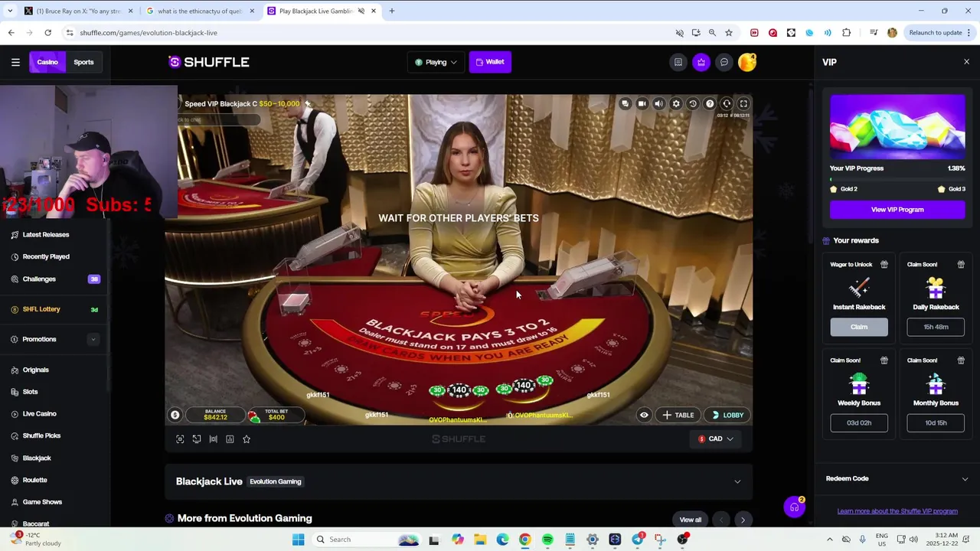Image resolution: width=980 pixels, height=551 pixels.
Task: Open Slots in sidebar
Action: (31, 392)
